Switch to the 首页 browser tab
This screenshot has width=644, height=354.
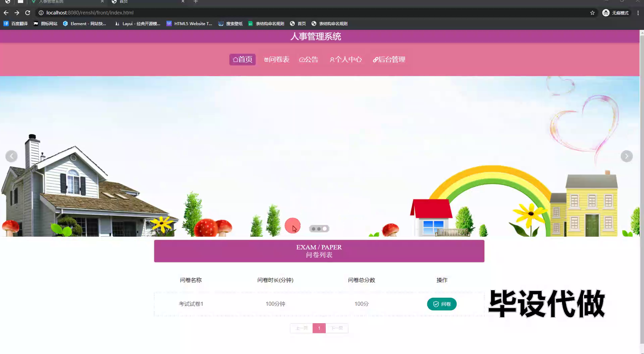pos(148,2)
